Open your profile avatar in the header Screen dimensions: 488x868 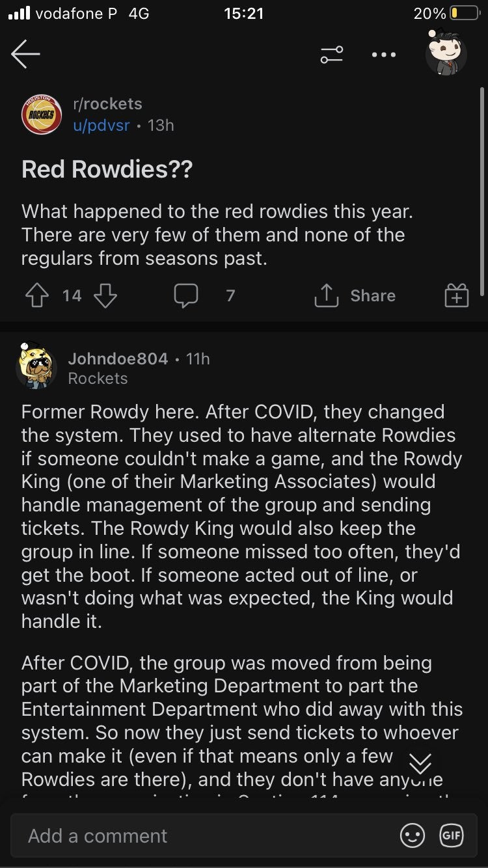point(446,52)
